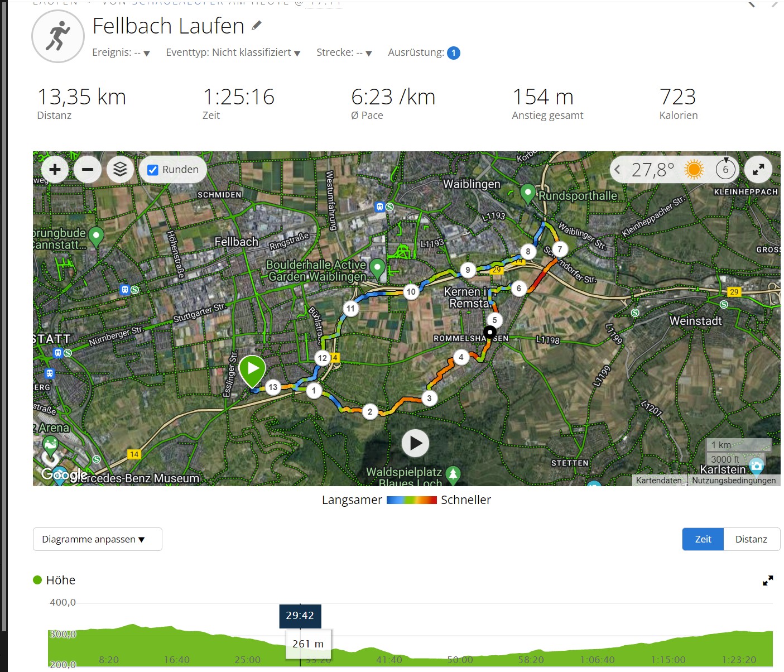Expand the Höhe elevation chart

768,580
